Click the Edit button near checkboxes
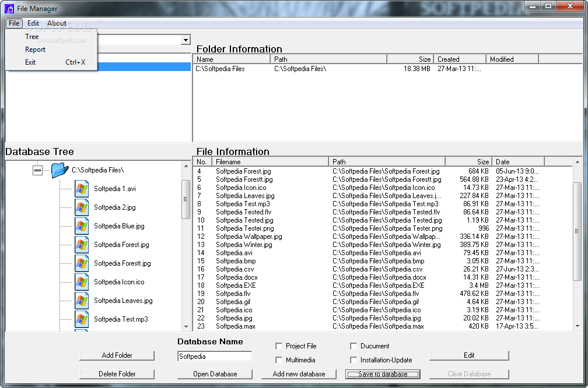 pyautogui.click(x=469, y=355)
